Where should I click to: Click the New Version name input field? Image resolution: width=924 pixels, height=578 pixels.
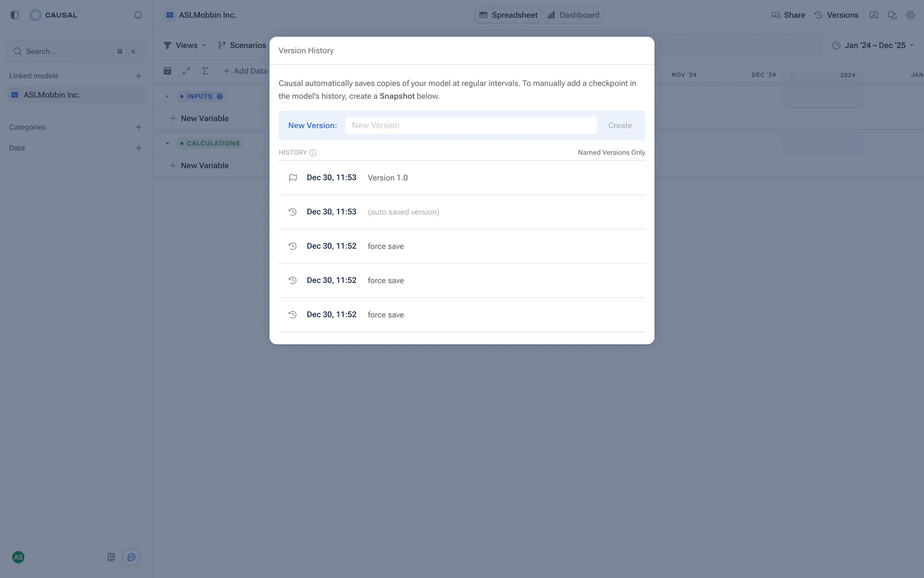pyautogui.click(x=470, y=125)
